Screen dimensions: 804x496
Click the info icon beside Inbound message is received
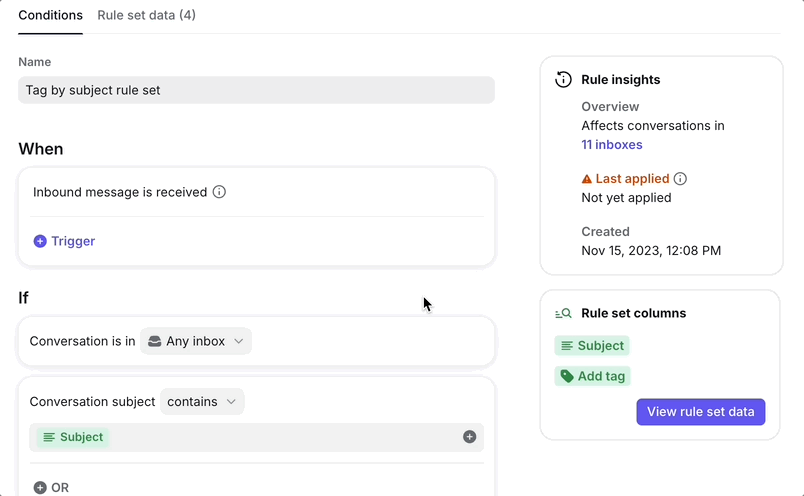coord(219,192)
